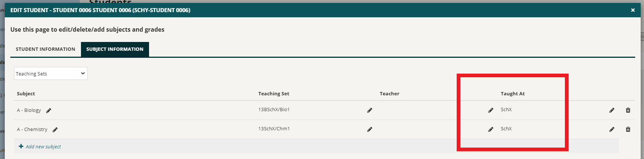Edit the A - Biology subject name pencil

click(49, 110)
